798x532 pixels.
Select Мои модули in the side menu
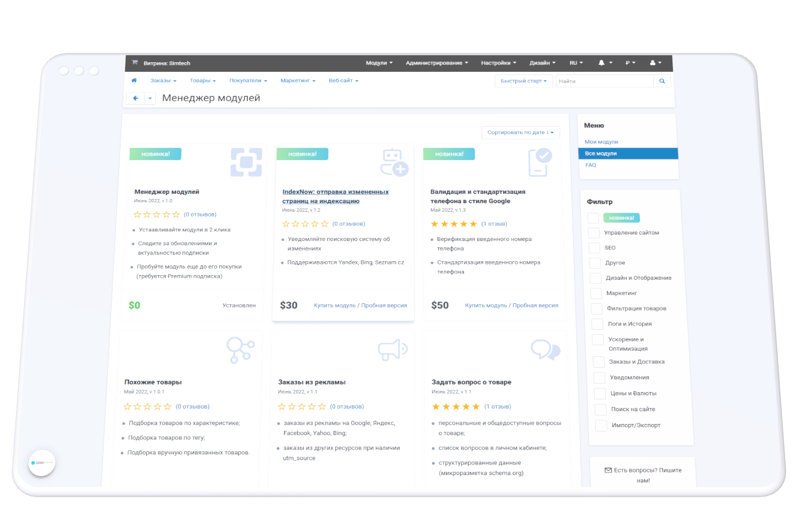(601, 142)
